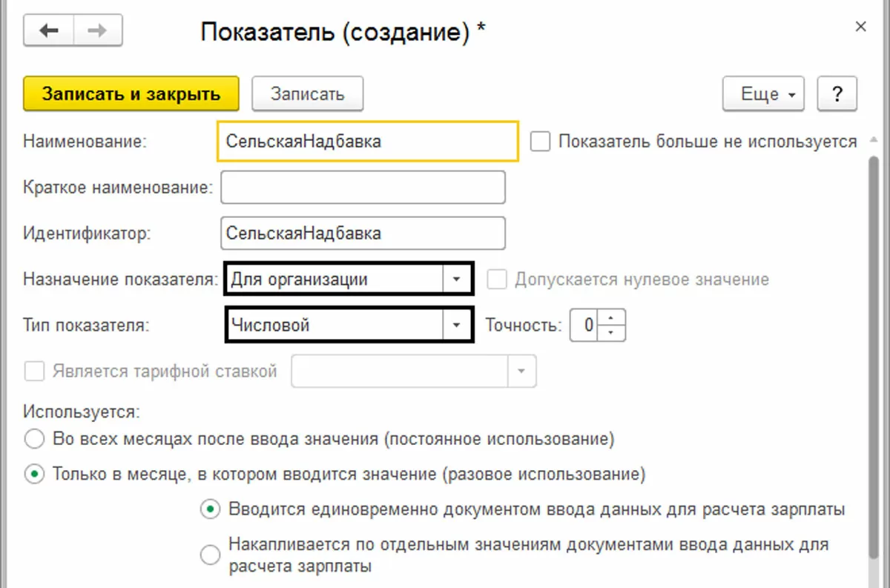Open the Еще menu

point(763,94)
